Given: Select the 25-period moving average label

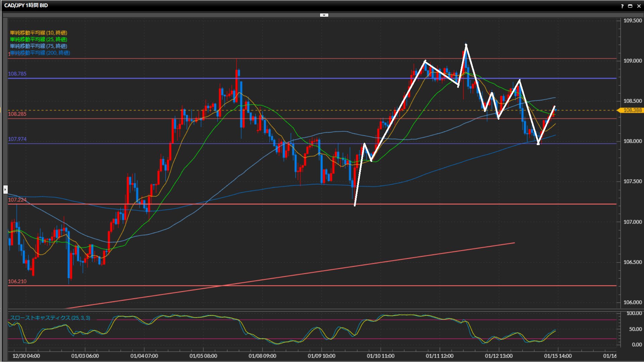Looking at the screenshot, I should (x=39, y=39).
